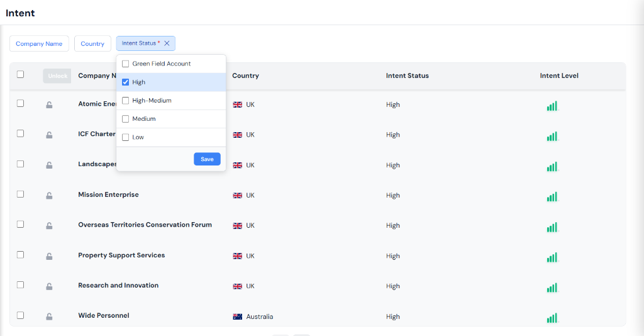Save the intent status filter selection
The width and height of the screenshot is (644, 336).
tap(207, 159)
